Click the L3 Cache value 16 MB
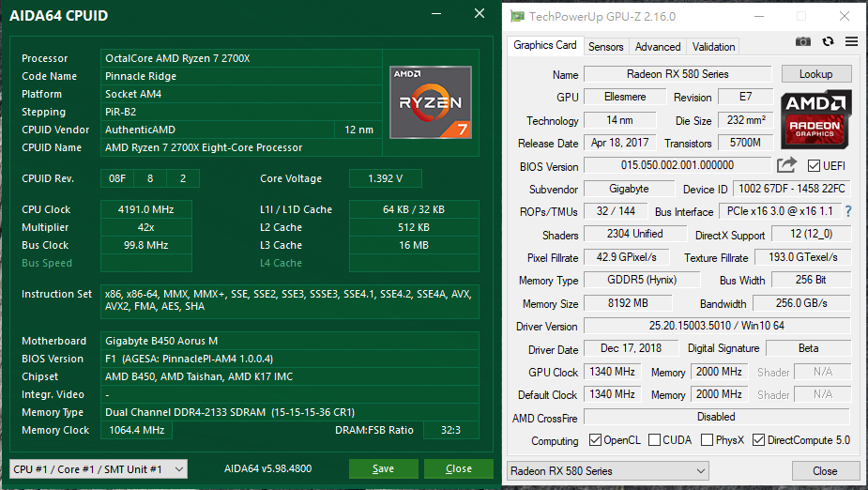This screenshot has height=490, width=868. [x=414, y=245]
